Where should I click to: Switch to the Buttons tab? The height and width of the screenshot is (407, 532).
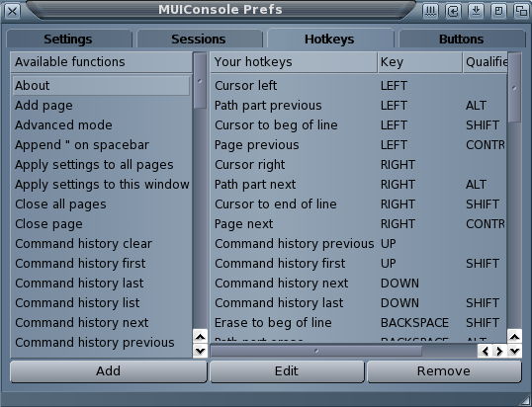[462, 39]
